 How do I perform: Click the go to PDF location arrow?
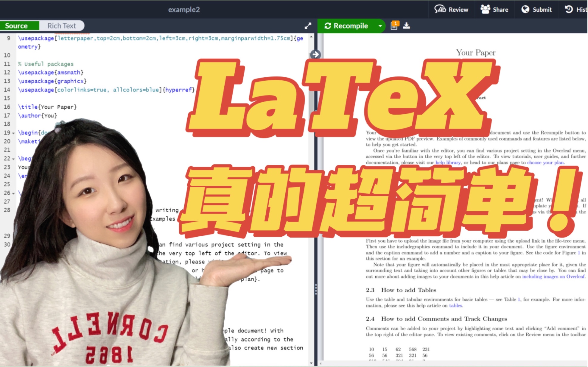315,54
